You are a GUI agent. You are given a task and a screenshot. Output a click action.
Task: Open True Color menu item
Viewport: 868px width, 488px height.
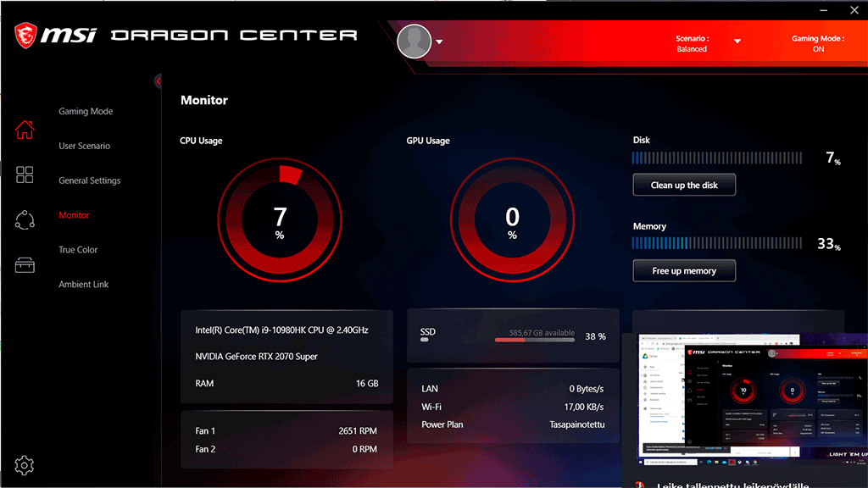[78, 250]
